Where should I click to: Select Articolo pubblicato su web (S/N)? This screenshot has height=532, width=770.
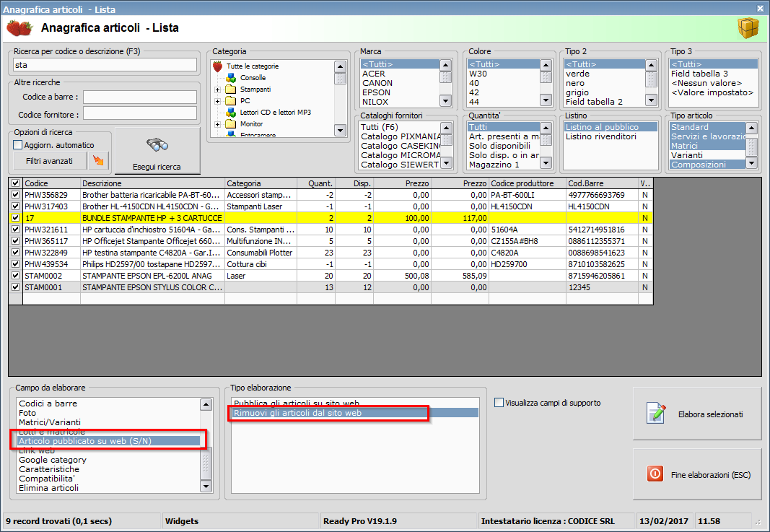(x=108, y=441)
